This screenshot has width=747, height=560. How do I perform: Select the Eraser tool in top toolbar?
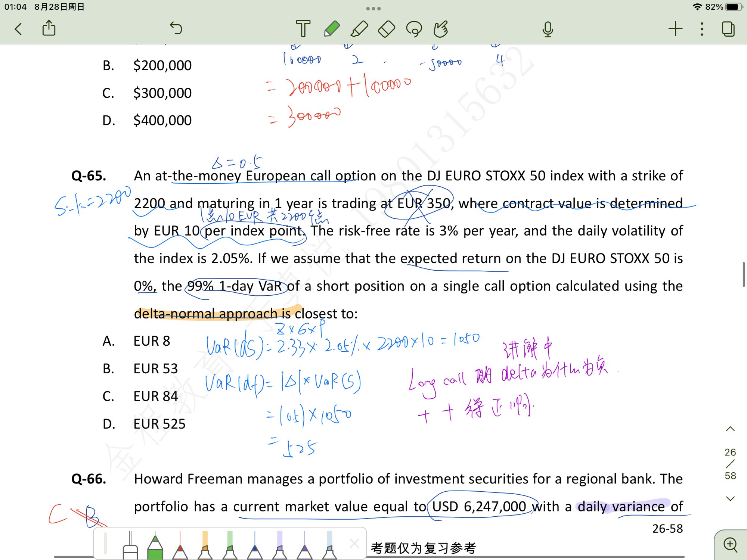pyautogui.click(x=387, y=29)
